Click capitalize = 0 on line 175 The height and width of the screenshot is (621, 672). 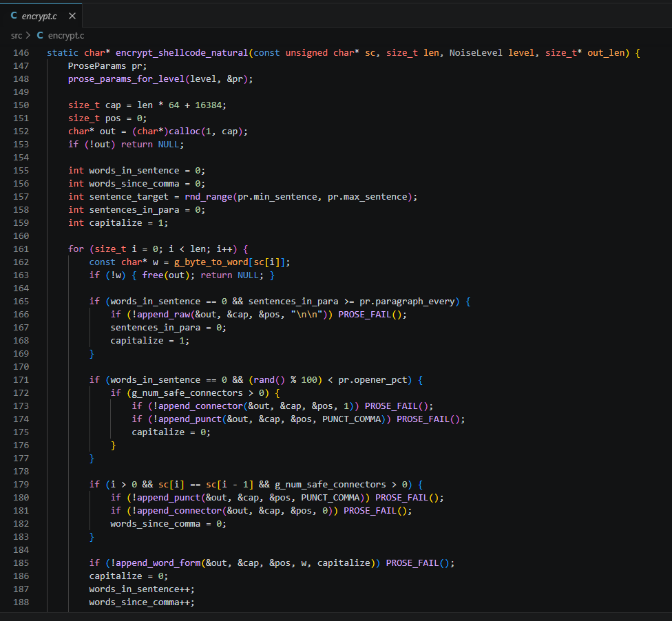(x=169, y=432)
